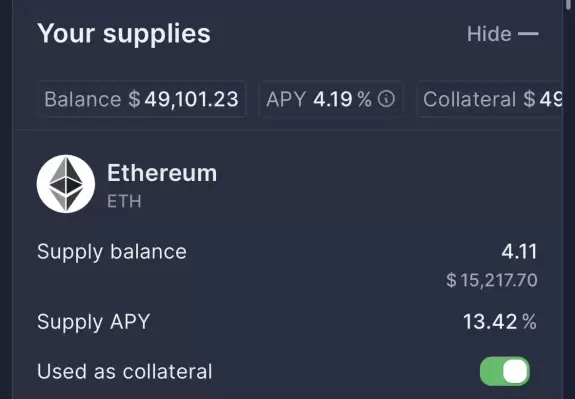The image size is (575, 399).
Task: Click the 49,101.23 number in Balance chip
Action: [x=191, y=99]
